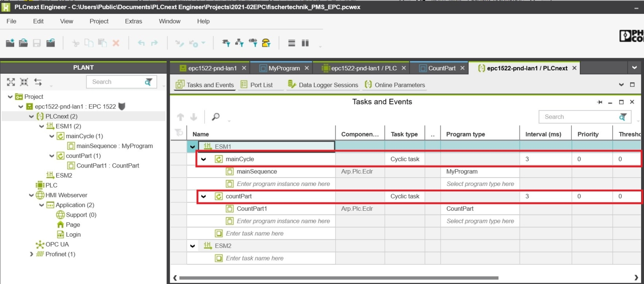
Task: Expand the Profinet node in tree
Action: point(31,254)
